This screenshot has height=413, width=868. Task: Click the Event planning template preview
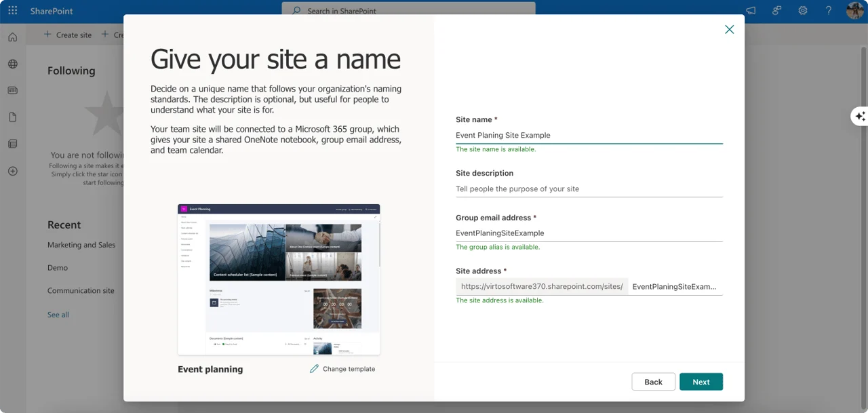pos(279,279)
